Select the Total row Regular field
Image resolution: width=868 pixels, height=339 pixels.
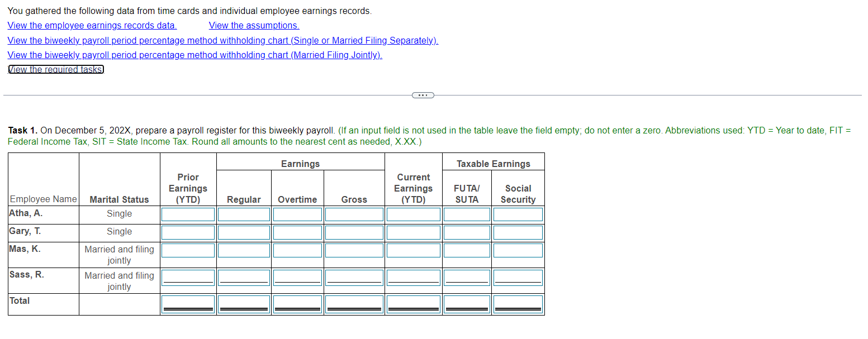point(244,303)
